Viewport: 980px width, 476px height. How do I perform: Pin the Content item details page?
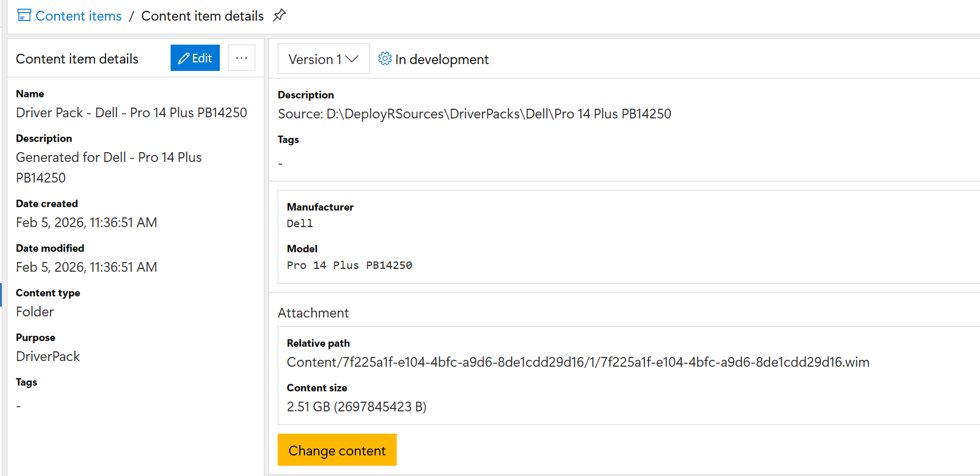(279, 15)
